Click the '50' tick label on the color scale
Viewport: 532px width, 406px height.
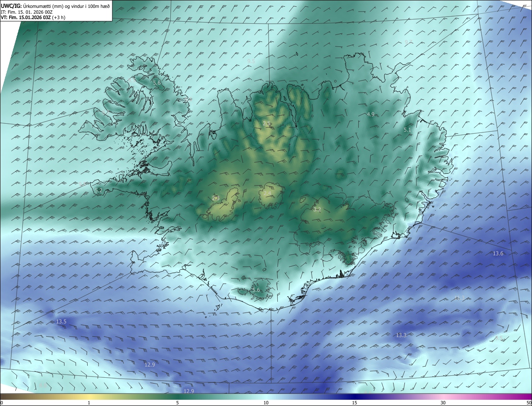tap(529, 403)
